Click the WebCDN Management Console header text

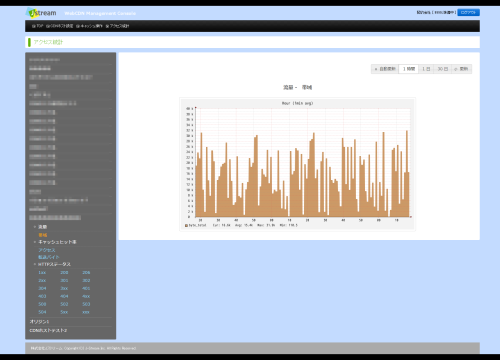click(x=100, y=13)
